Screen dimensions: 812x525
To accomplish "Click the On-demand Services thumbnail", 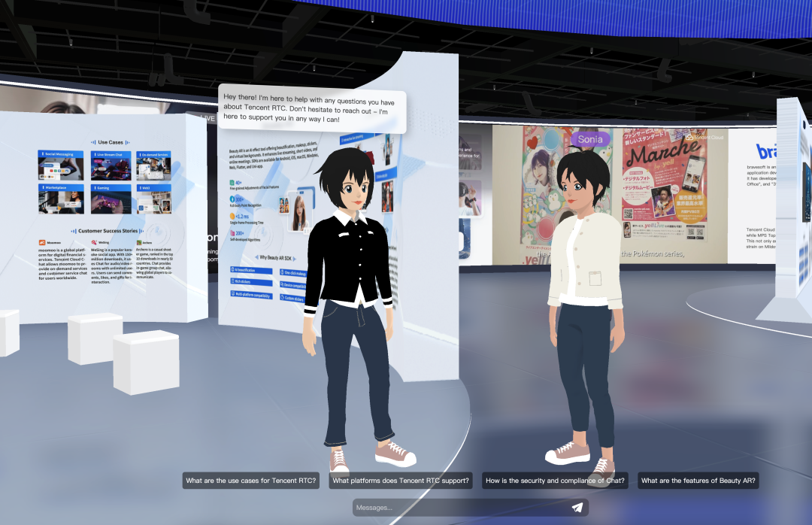I will coord(154,166).
